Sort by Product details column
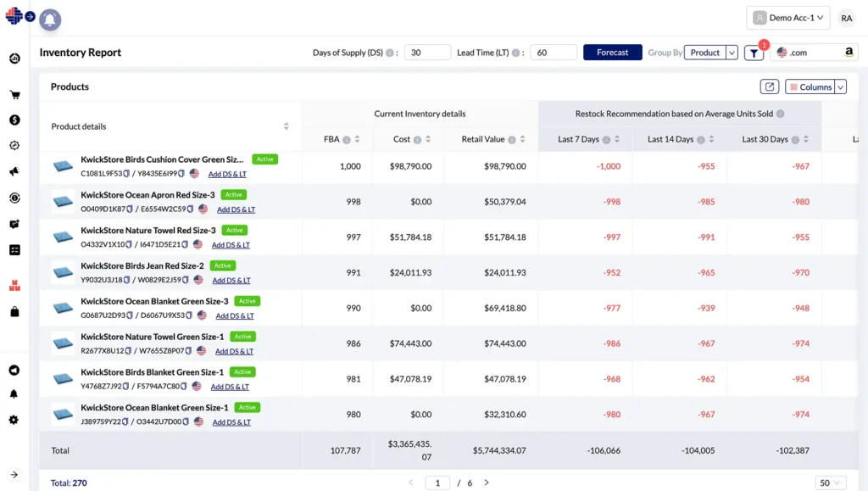The image size is (868, 491). pos(287,126)
